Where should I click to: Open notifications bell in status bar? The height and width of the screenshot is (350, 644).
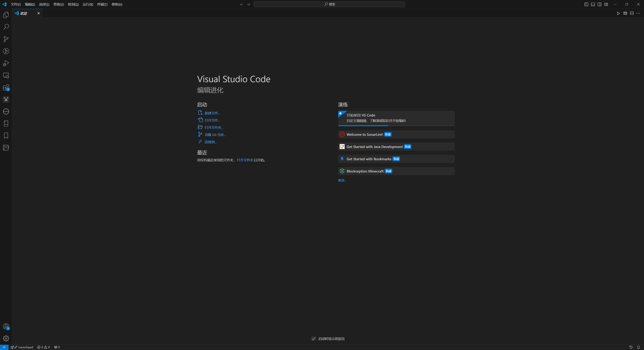click(x=638, y=347)
